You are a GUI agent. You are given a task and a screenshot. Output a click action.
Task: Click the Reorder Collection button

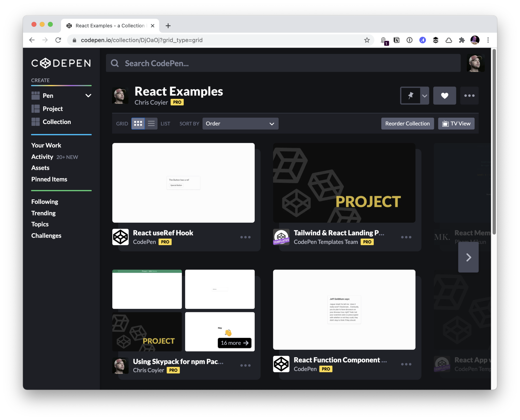[407, 124]
